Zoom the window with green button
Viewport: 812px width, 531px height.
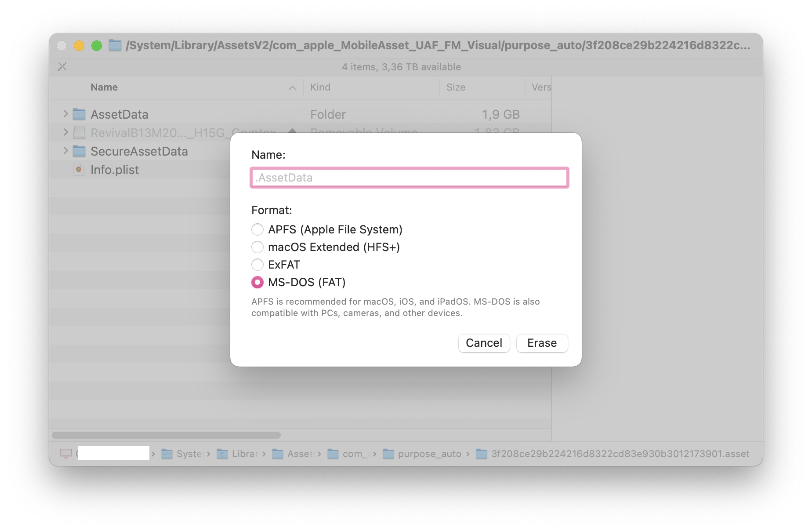click(97, 46)
